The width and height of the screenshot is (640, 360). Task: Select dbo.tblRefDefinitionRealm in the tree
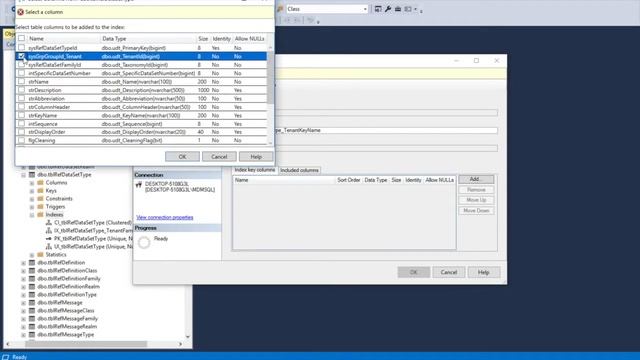click(x=68, y=287)
